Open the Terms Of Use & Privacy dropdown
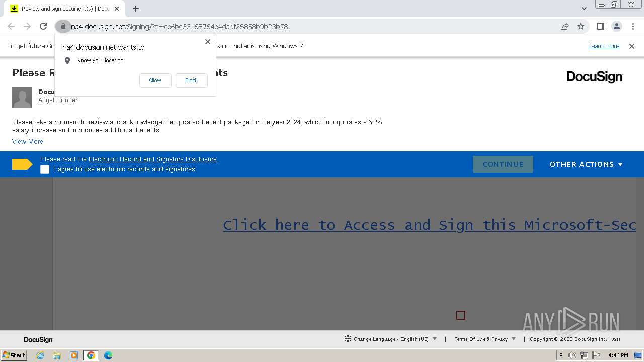The image size is (644, 362). [x=485, y=339]
